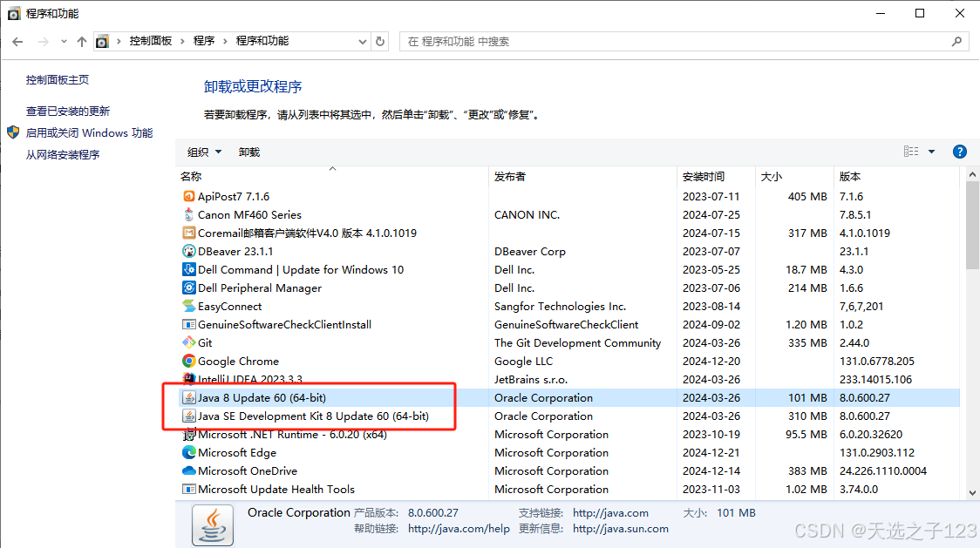Open the recent locations dropdown arrow
This screenshot has width=980, height=548.
[x=64, y=41]
